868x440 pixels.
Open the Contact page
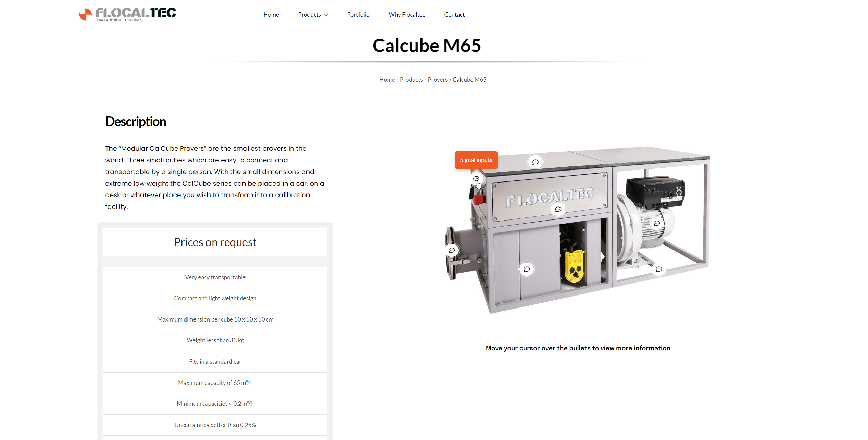454,15
